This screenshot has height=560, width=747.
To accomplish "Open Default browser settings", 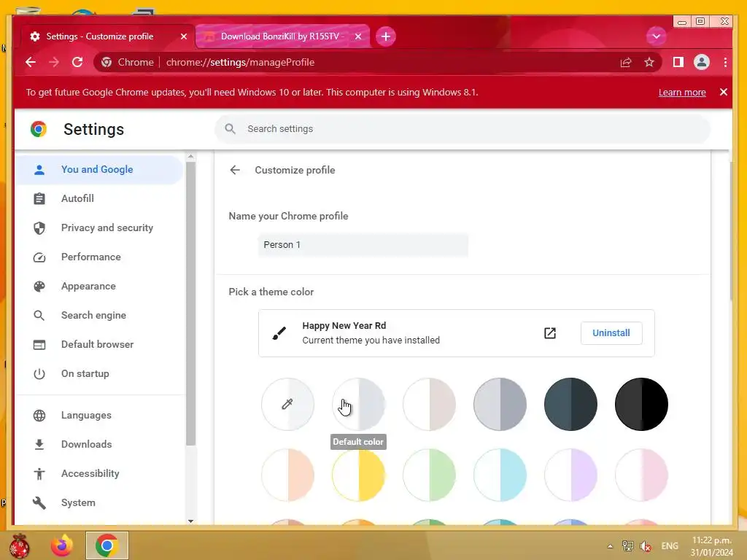I will click(99, 344).
